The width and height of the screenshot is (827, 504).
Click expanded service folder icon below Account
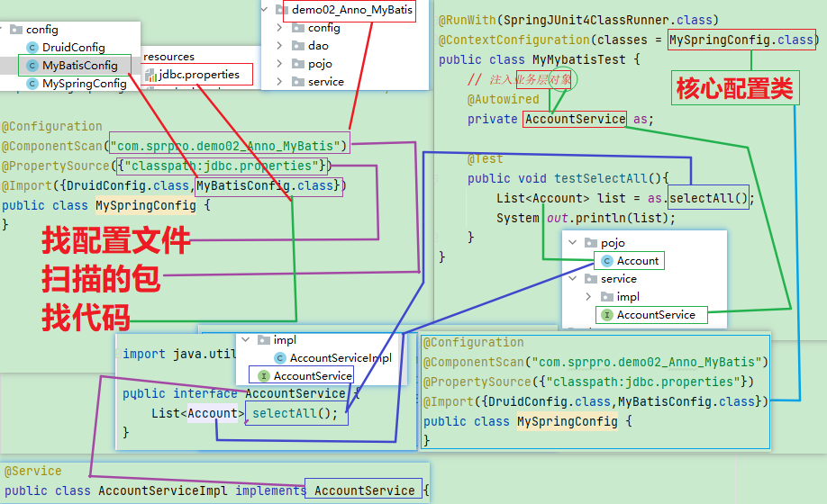click(591, 279)
